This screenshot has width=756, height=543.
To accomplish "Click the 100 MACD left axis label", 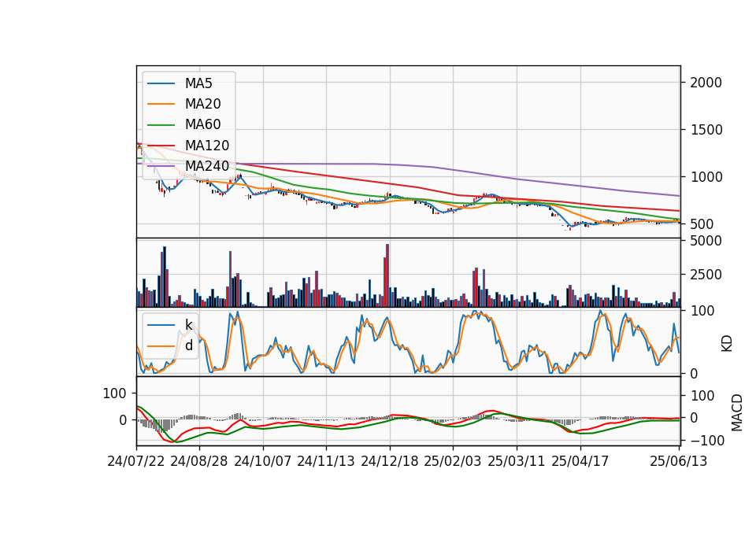I will pyautogui.click(x=114, y=393).
